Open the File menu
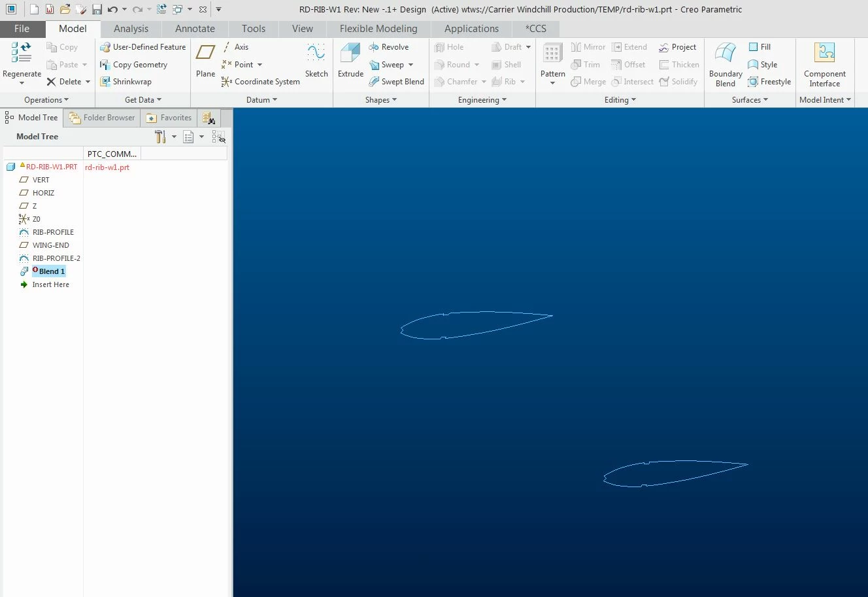The height and width of the screenshot is (597, 868). tap(22, 29)
